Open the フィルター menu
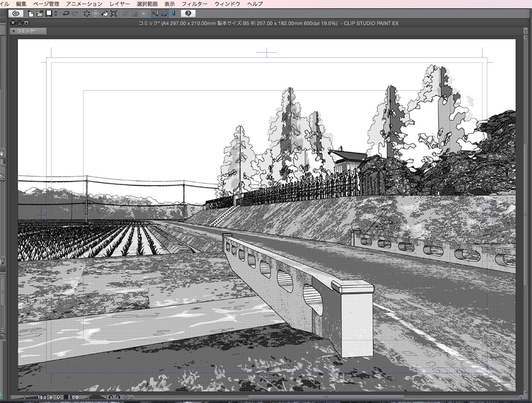This screenshot has height=403, width=532. click(x=194, y=3)
